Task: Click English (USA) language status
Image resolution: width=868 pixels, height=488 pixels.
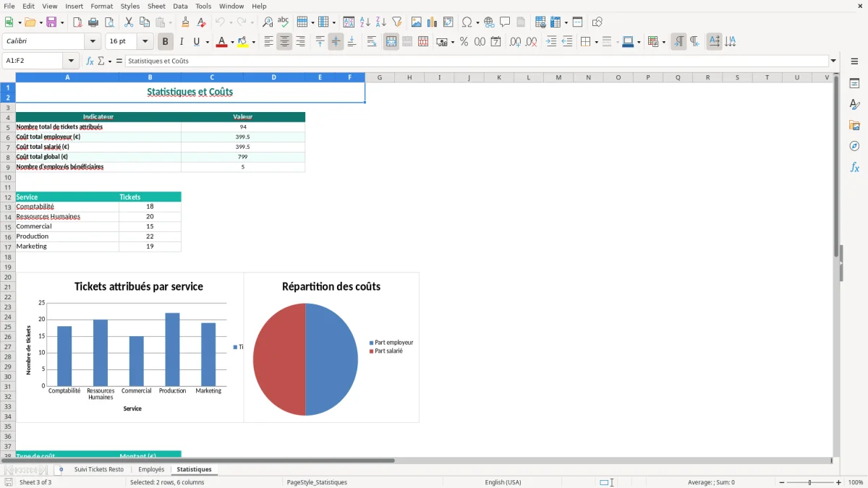Action: pos(503,482)
